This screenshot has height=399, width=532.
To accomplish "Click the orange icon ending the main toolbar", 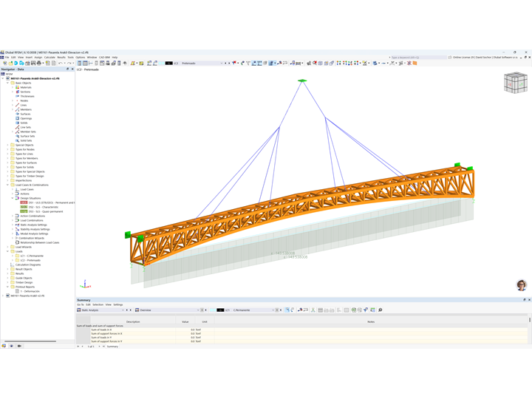I will click(x=415, y=63).
